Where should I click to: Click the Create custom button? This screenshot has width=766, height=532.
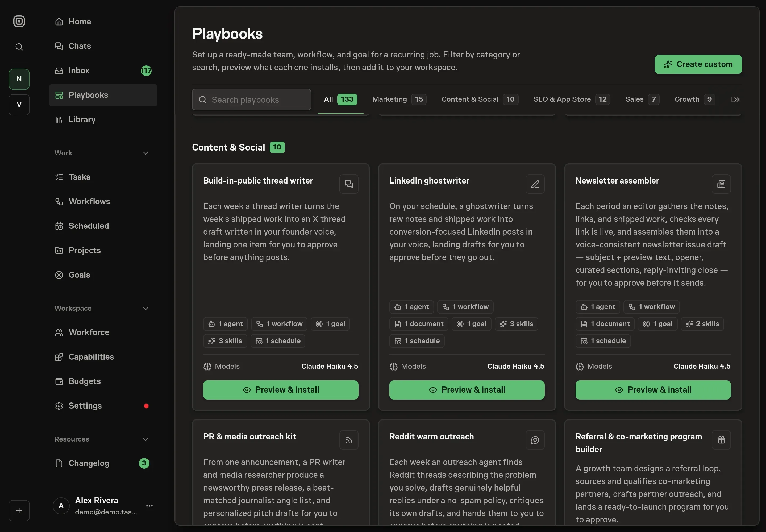[698, 64]
